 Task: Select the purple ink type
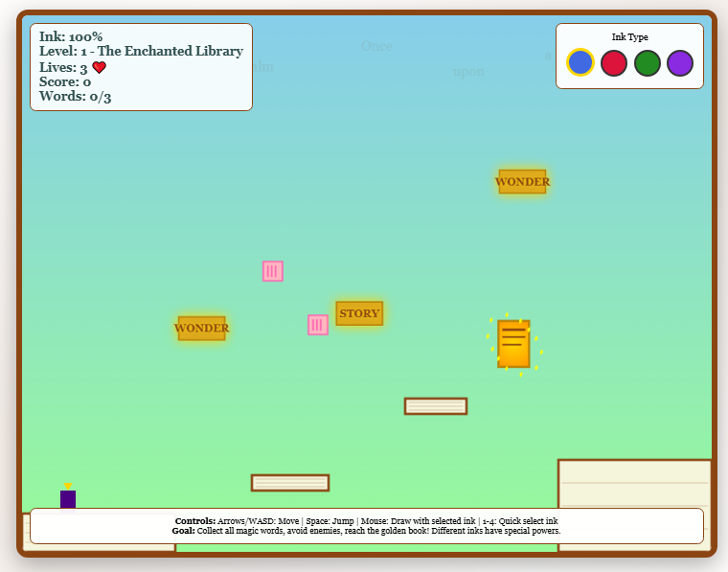pos(680,62)
